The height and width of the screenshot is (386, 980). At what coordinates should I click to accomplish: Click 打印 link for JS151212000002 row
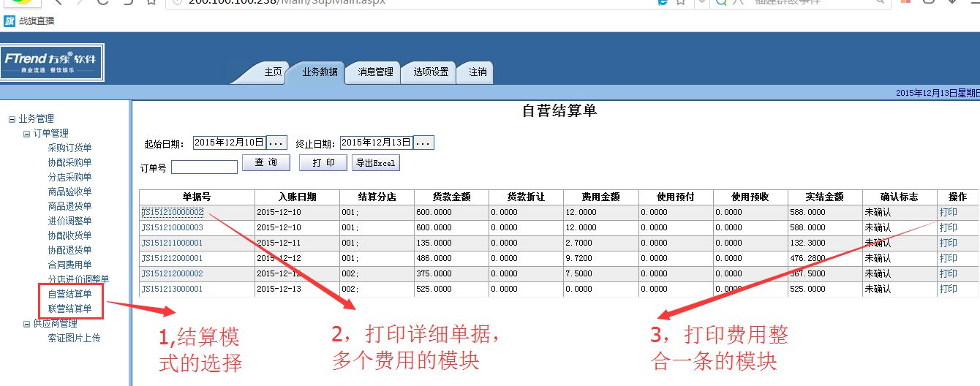point(949,273)
